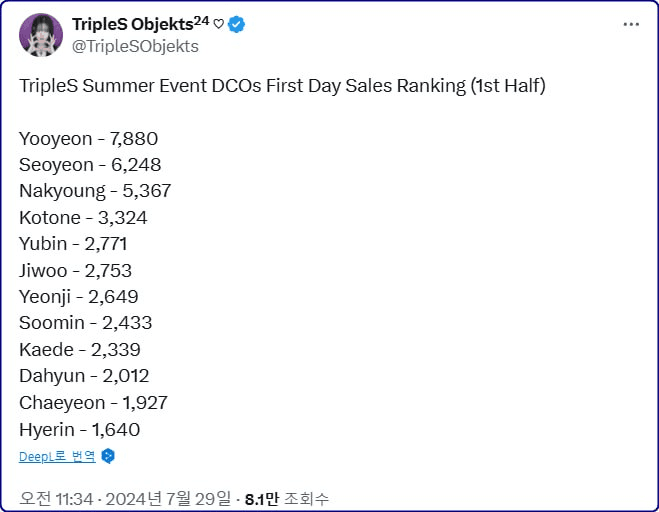Click the Seoyeon - 6,248 line
659x512 pixels.
coord(90,165)
